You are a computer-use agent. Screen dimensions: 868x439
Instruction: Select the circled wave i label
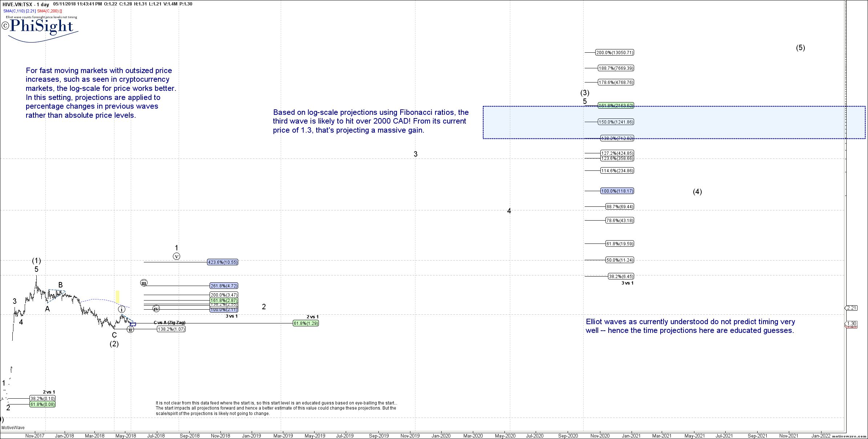(x=122, y=309)
